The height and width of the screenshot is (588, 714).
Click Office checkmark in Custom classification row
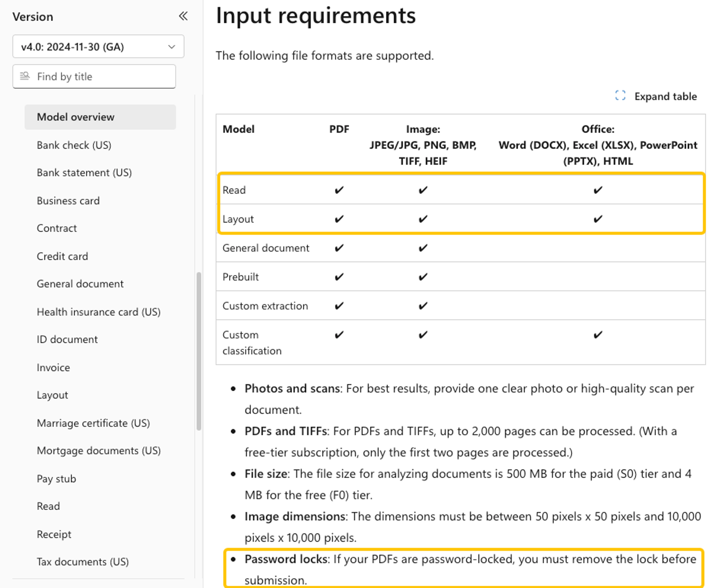coord(598,335)
